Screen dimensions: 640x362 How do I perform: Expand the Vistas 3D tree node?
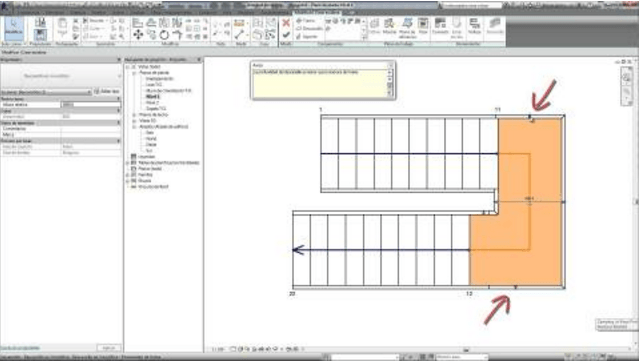[x=134, y=121]
